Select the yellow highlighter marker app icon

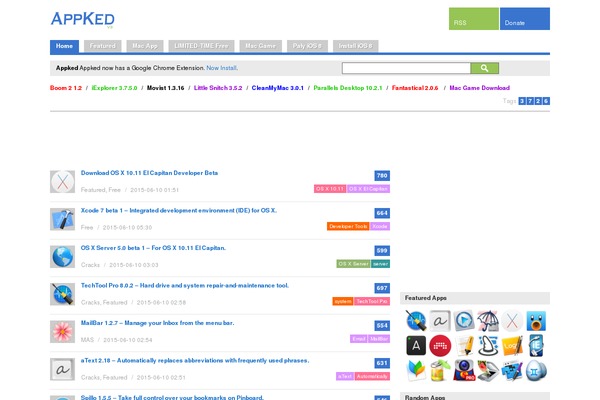click(x=464, y=346)
